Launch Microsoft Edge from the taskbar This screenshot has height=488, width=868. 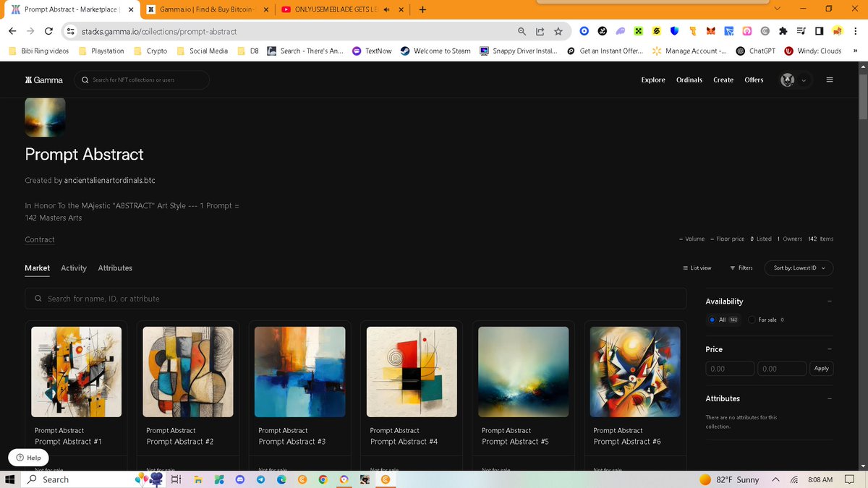point(282,479)
